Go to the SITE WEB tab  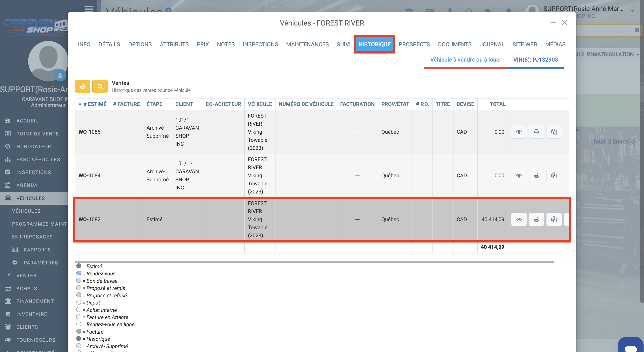(x=525, y=44)
